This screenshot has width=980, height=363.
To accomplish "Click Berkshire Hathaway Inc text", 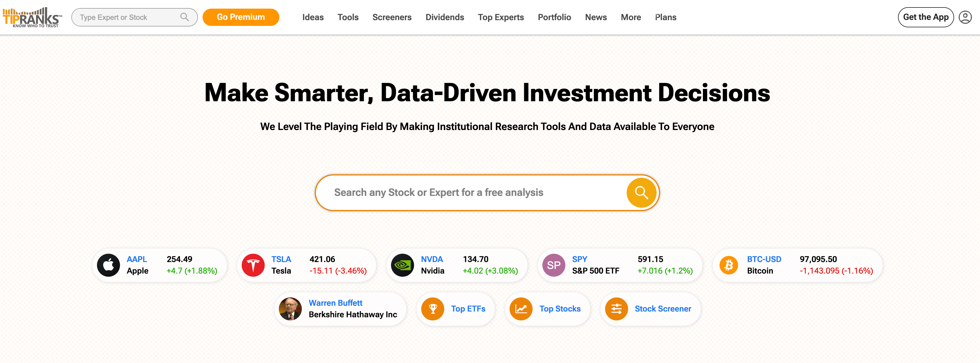I will coord(353,315).
